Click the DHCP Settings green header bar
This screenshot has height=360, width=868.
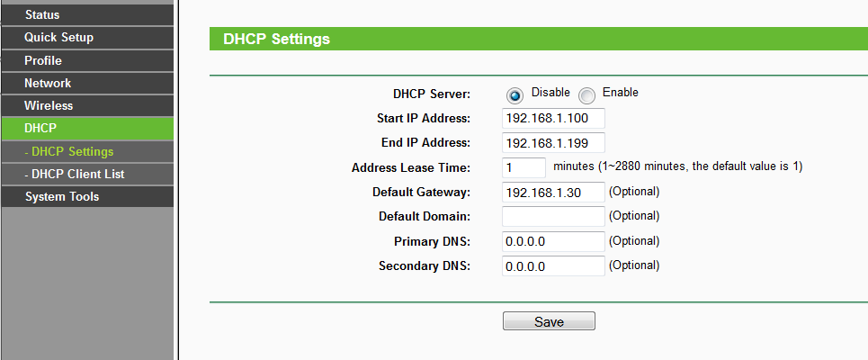click(539, 39)
